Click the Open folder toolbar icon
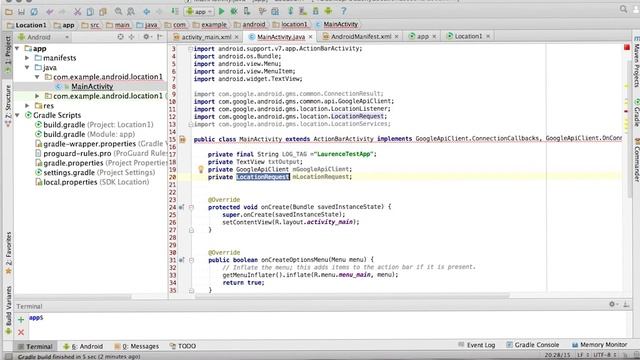Image resolution: width=640 pixels, height=360 pixels. coord(9,12)
